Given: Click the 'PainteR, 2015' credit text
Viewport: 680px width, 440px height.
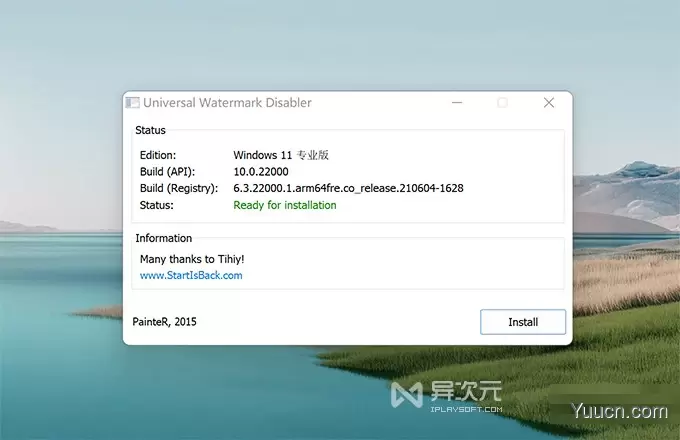Looking at the screenshot, I should coord(164,322).
